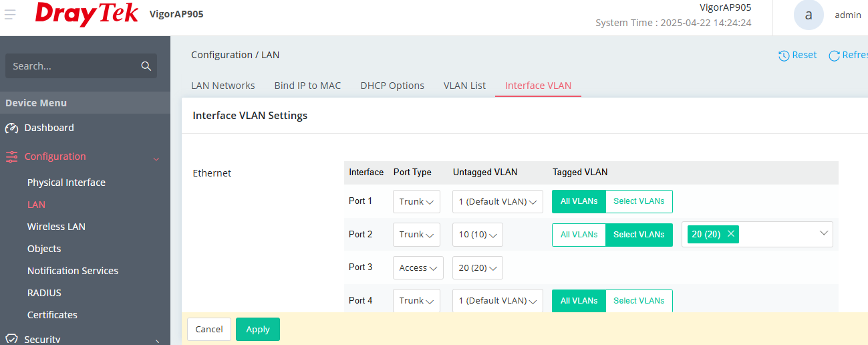
Task: Click the hamburger menu icon
Action: tap(10, 15)
